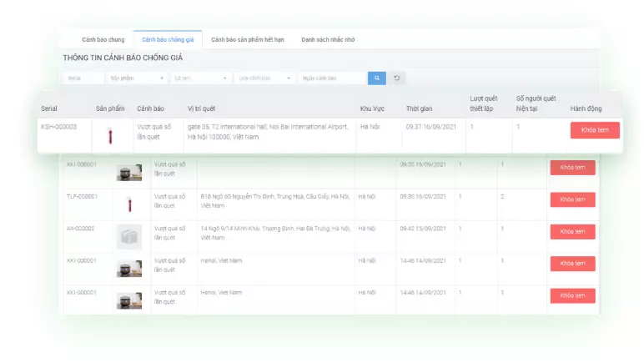
Task: Click the reset filters icon
Action: point(397,78)
